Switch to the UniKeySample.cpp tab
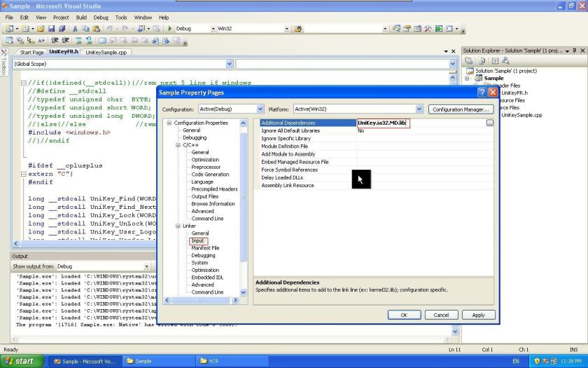Image resolution: width=588 pixels, height=368 pixels. click(x=106, y=53)
